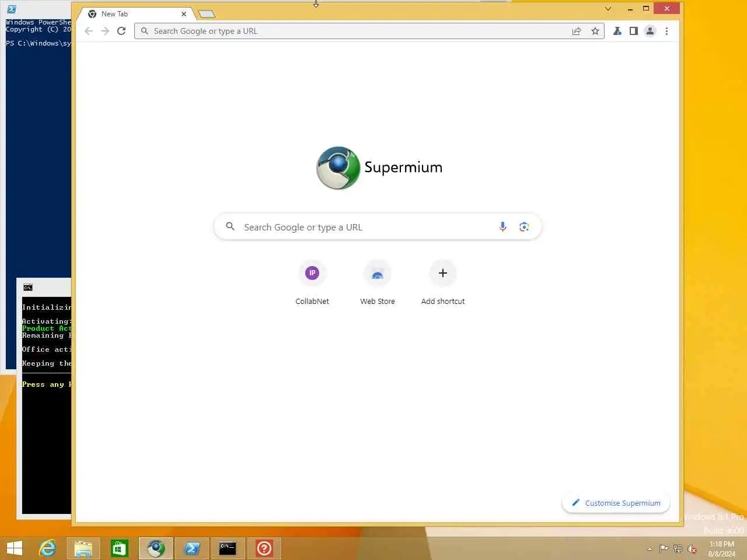This screenshot has width=747, height=560.
Task: Open a new tab with the plus button
Action: (207, 14)
